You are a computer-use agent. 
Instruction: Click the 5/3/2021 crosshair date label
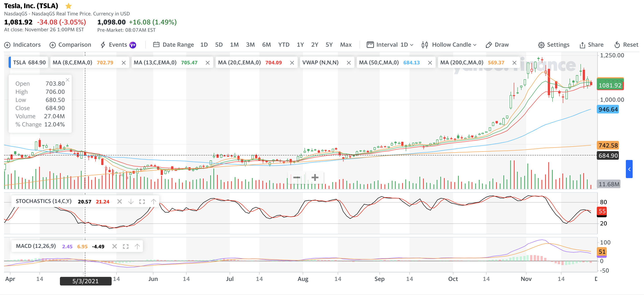pyautogui.click(x=86, y=281)
